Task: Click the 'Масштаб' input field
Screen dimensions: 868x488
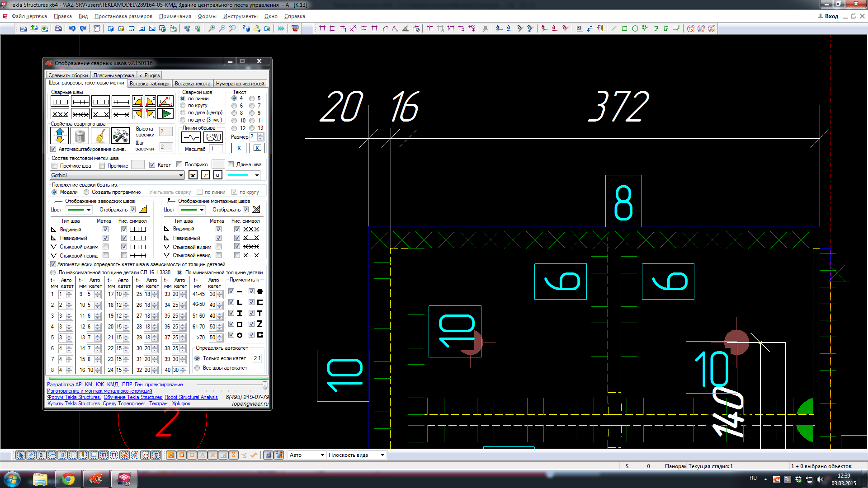Action: click(x=216, y=149)
